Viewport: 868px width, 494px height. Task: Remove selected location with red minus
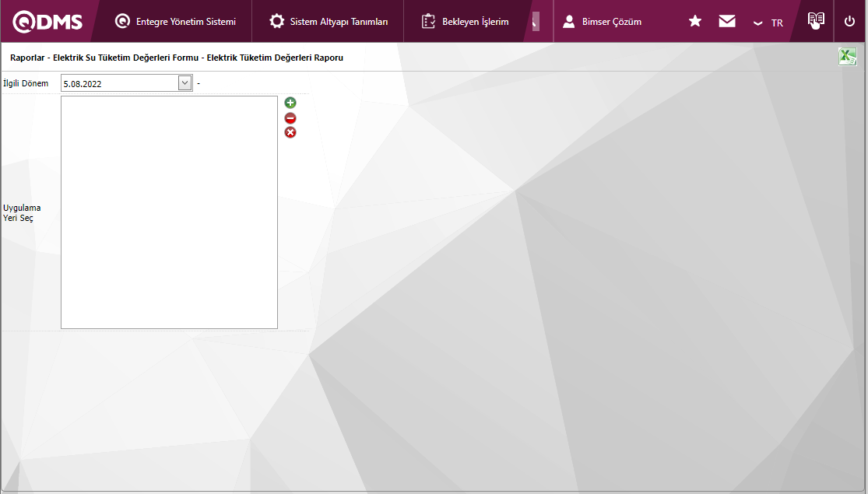pos(290,117)
